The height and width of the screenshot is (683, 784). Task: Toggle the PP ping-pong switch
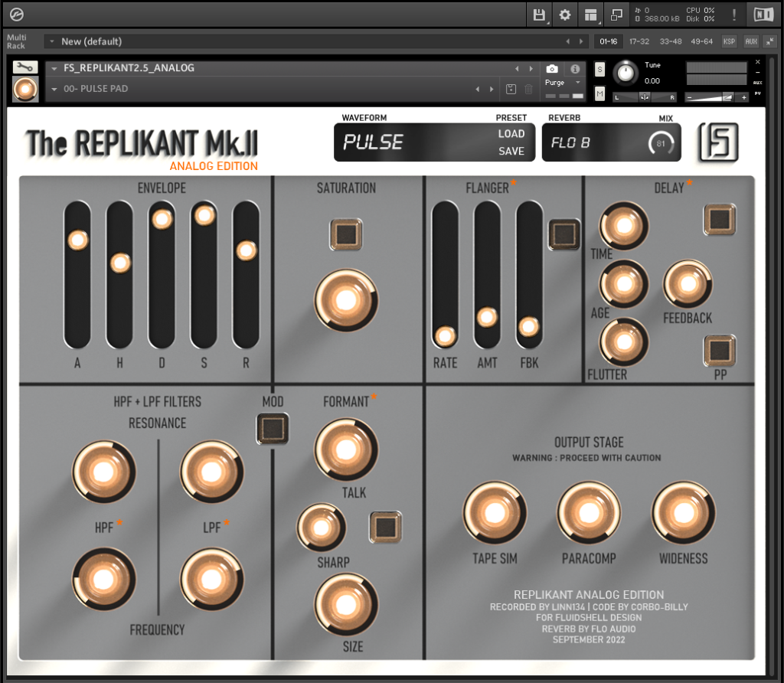tap(720, 351)
